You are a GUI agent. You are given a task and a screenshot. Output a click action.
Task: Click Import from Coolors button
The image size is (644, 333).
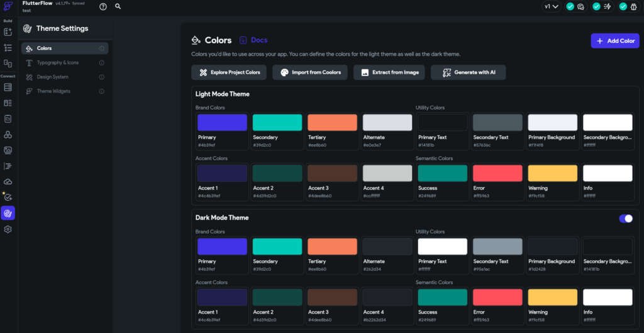point(310,72)
